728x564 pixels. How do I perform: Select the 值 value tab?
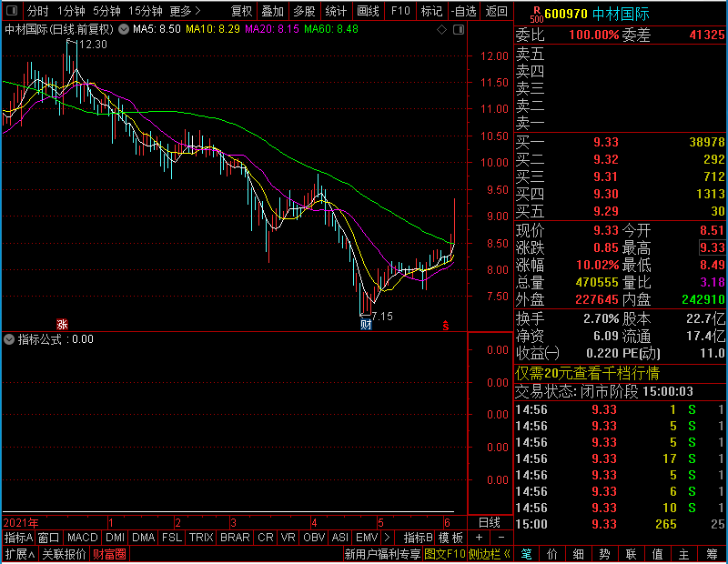tap(657, 554)
